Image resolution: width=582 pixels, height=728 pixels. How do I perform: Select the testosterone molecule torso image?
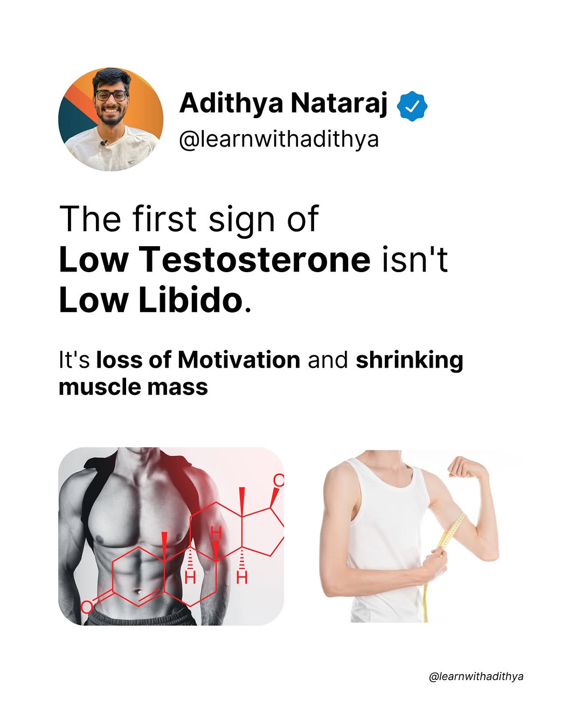[x=171, y=536]
